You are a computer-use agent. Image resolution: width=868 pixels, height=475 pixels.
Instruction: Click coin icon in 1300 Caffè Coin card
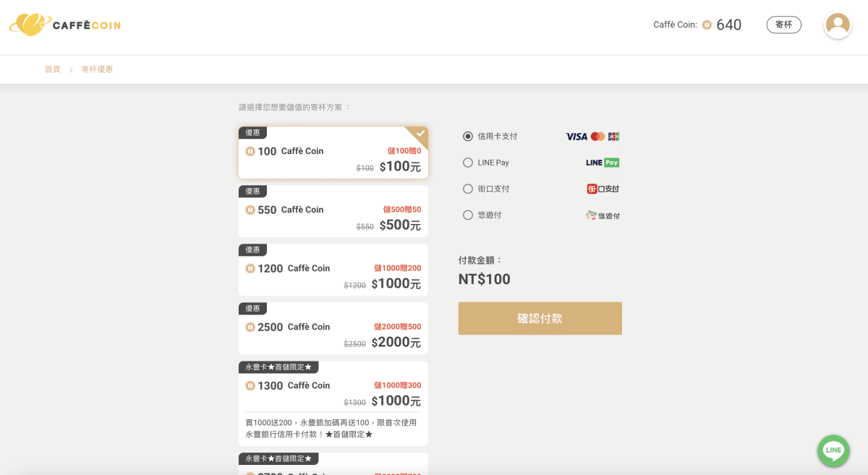click(250, 385)
